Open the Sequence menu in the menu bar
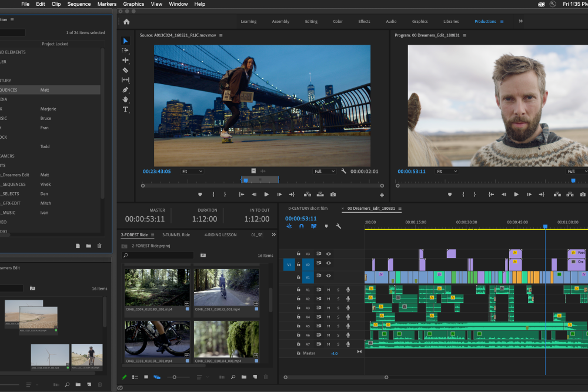This screenshot has height=392, width=588. click(x=79, y=4)
